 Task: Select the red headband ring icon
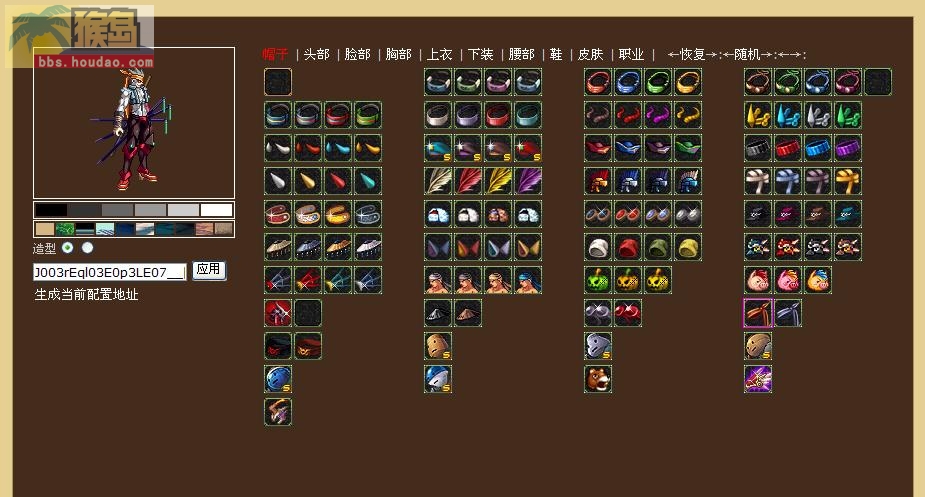pyautogui.click(x=598, y=81)
